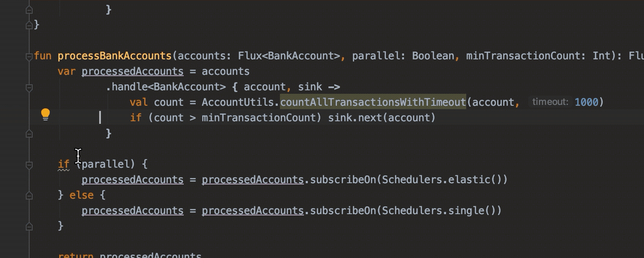Click the var processedAccounts declaration name
644x258 pixels.
pos(133,71)
